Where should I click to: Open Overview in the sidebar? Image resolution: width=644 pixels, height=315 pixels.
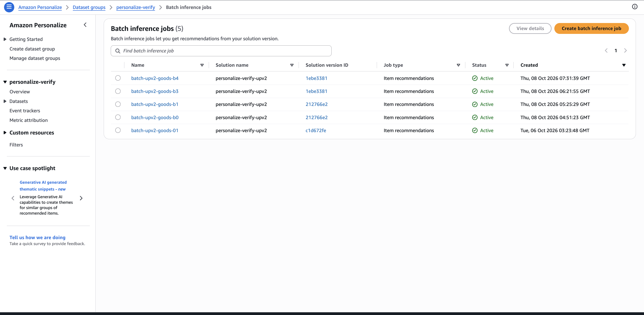pos(20,92)
